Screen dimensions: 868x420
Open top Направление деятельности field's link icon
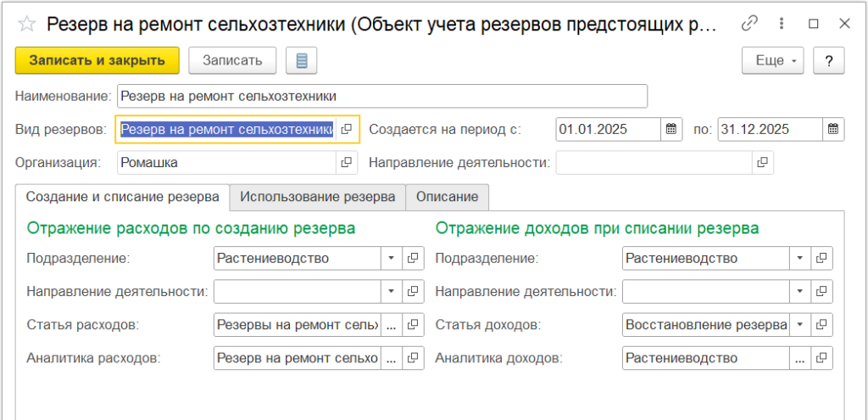[x=762, y=162]
